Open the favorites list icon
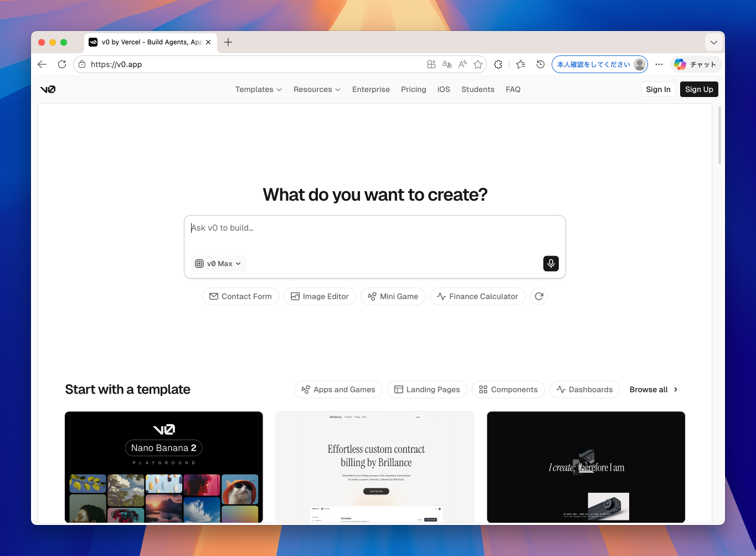This screenshot has width=756, height=556. pos(521,64)
